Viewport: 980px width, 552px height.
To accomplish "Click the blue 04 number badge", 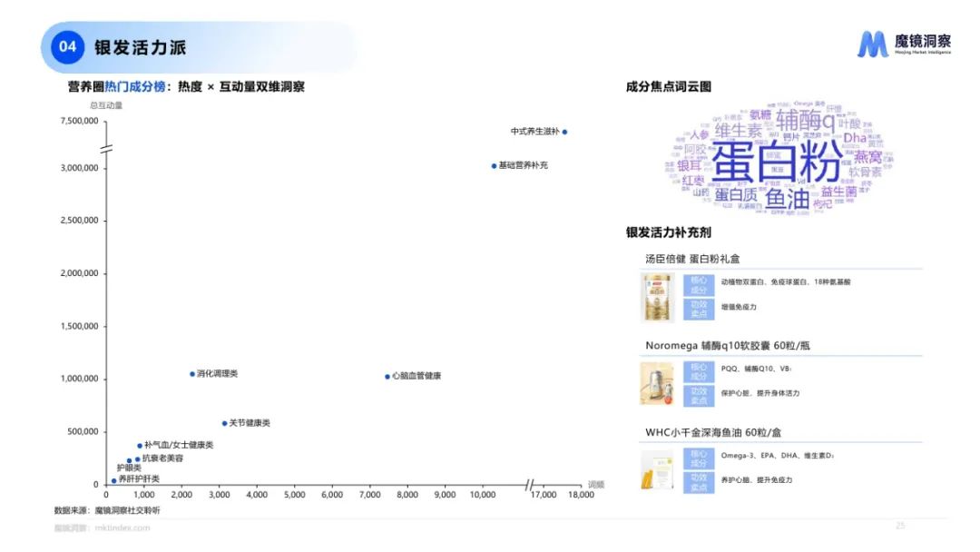I will point(67,47).
